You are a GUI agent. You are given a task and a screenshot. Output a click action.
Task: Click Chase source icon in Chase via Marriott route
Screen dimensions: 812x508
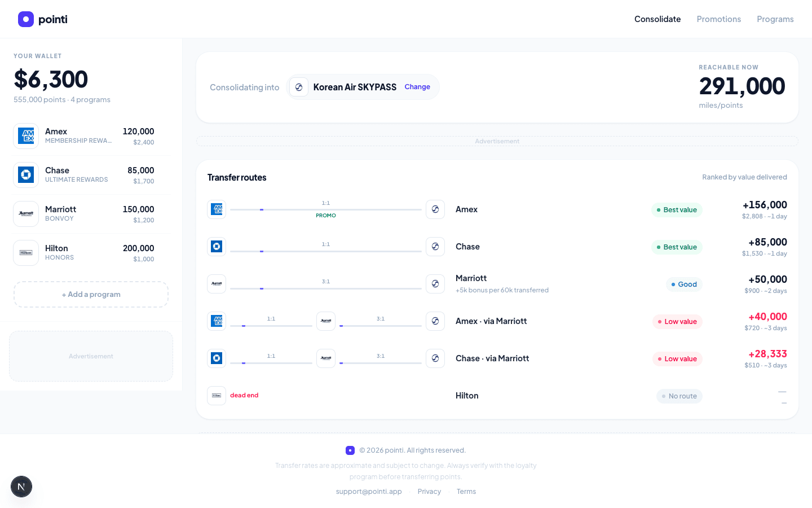217,358
